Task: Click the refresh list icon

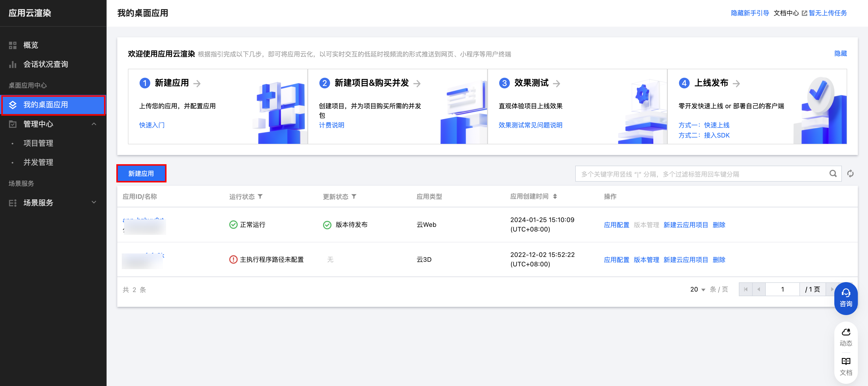Action: click(x=850, y=174)
